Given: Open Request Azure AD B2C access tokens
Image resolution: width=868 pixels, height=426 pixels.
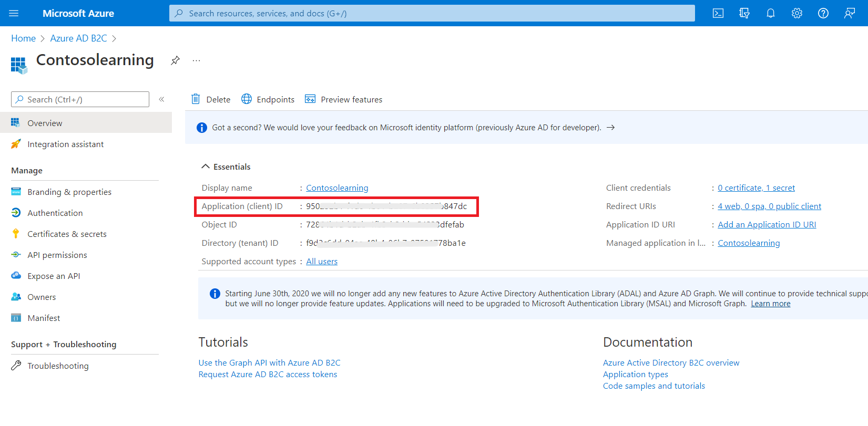Looking at the screenshot, I should point(268,375).
